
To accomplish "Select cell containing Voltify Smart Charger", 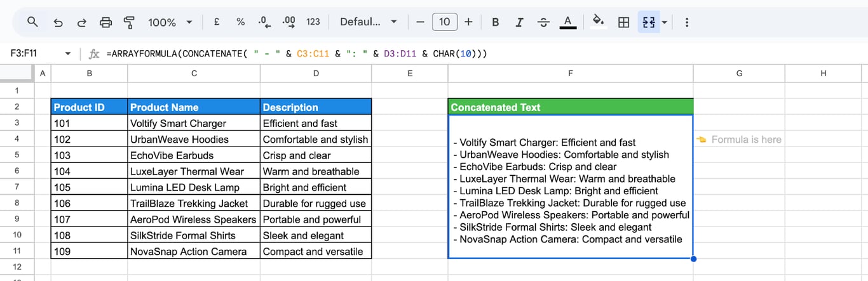I will [x=194, y=123].
